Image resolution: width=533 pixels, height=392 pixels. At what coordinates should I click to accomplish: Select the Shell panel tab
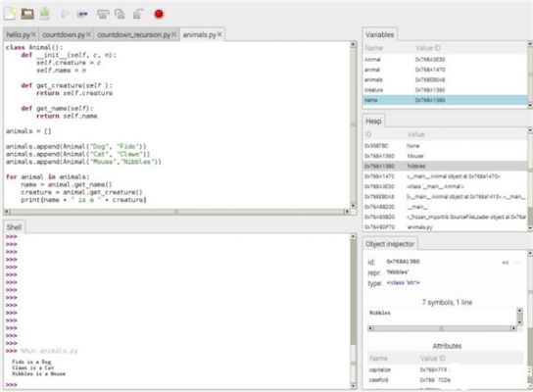14,227
